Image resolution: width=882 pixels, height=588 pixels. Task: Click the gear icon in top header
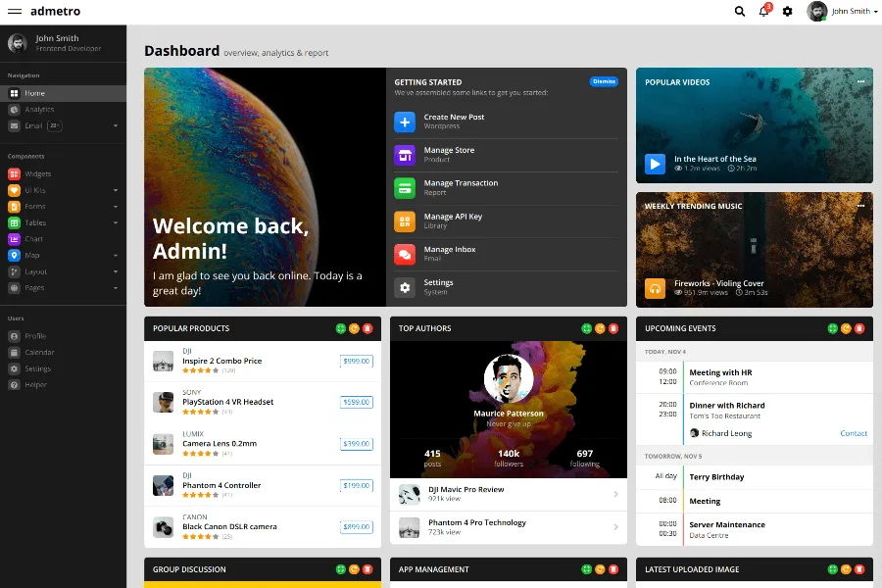787,12
